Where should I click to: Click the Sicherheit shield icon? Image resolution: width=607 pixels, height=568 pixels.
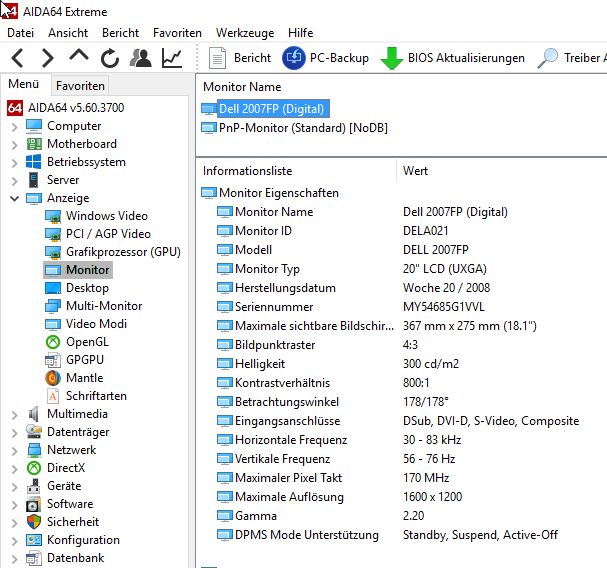pyautogui.click(x=34, y=522)
